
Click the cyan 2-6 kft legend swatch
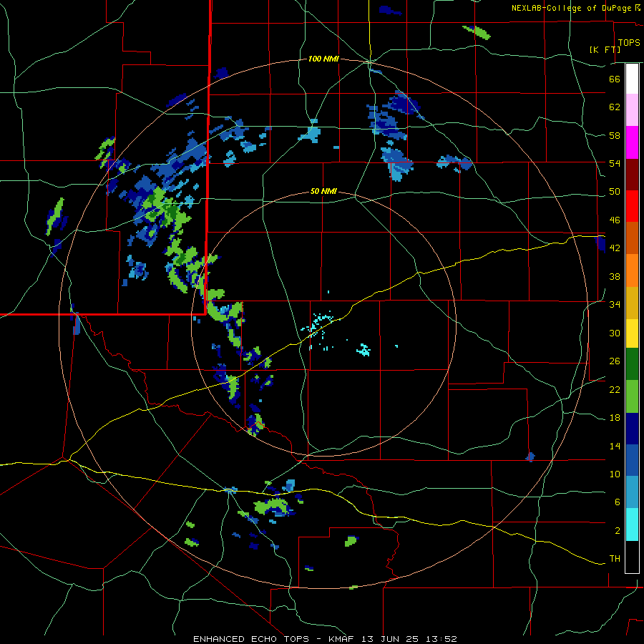pos(632,525)
